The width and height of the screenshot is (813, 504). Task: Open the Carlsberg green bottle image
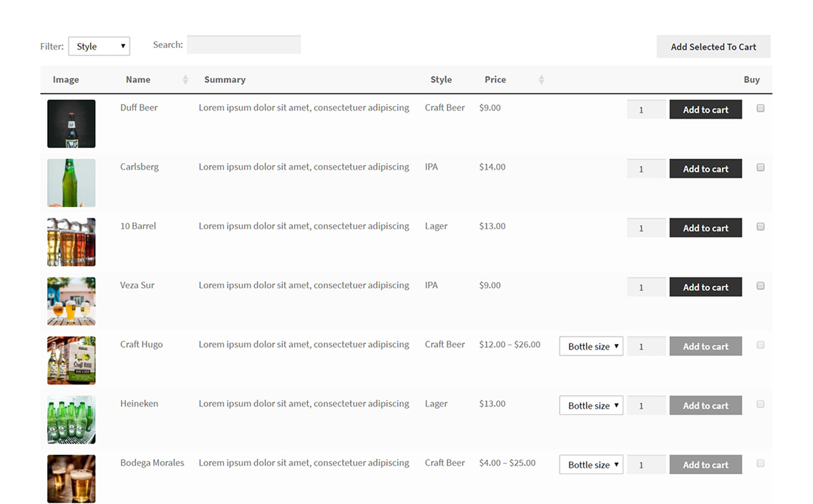click(71, 183)
